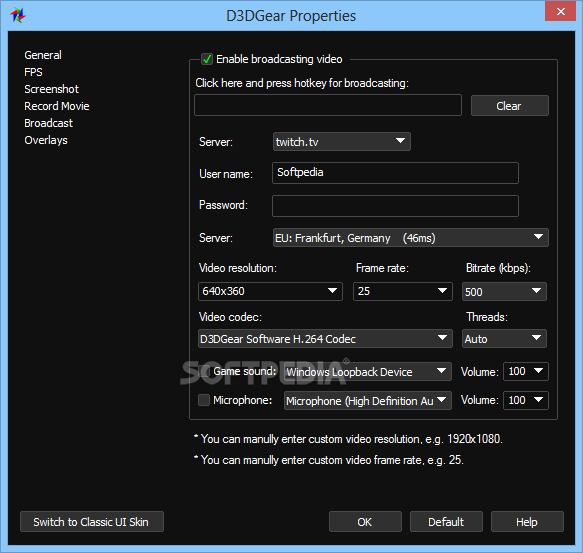Screen dimensions: 583x553
Task: Expand the EU: Frankfurt, Germany server dropdown
Action: [x=410, y=238]
